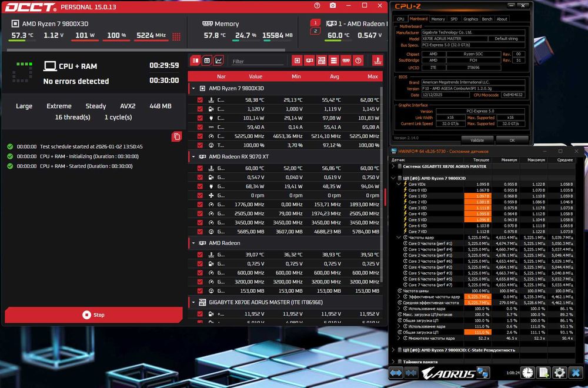Collapse HWiNFO Core VIDs tree node
The width and height of the screenshot is (588, 388).
[x=399, y=184]
